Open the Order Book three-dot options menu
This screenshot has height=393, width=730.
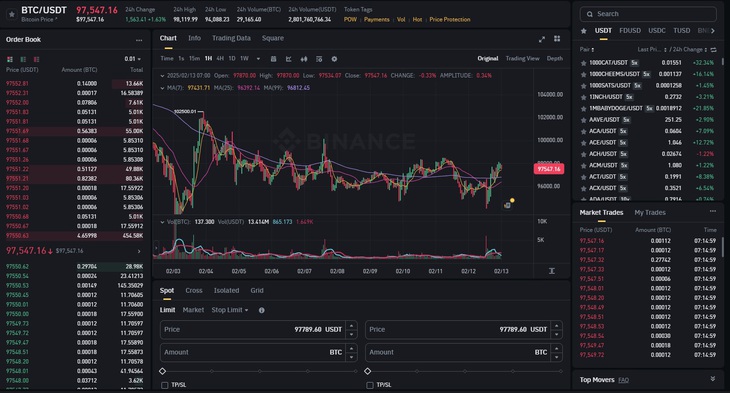[x=139, y=40]
